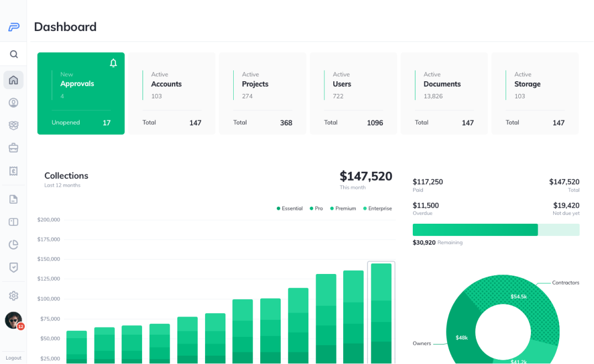Open the document file icon in sidebar
This screenshot has height=364, width=594.
point(14,199)
